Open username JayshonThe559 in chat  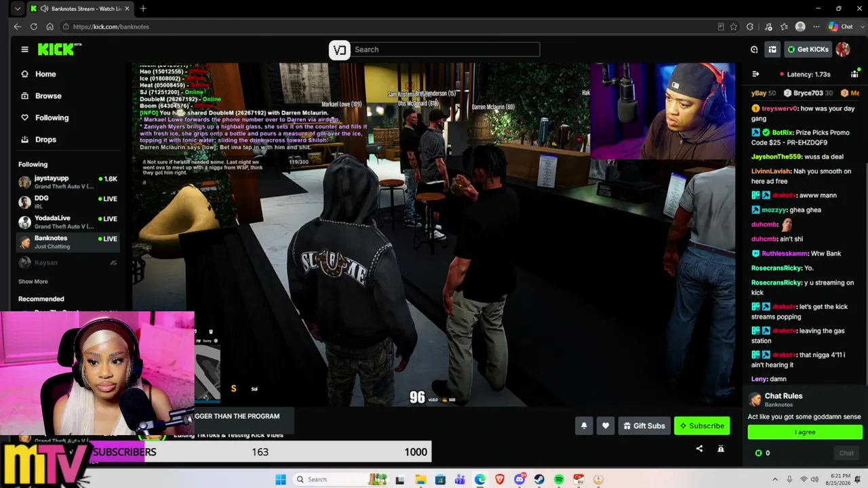click(776, 157)
